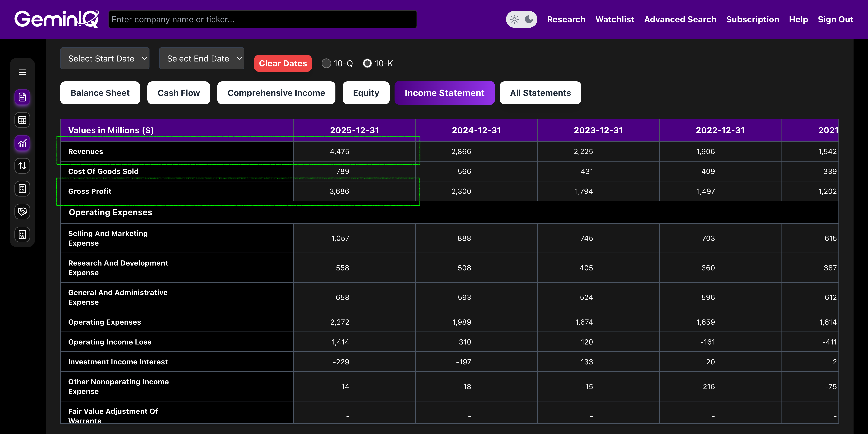Click the growth chart sidebar icon

coord(22,143)
